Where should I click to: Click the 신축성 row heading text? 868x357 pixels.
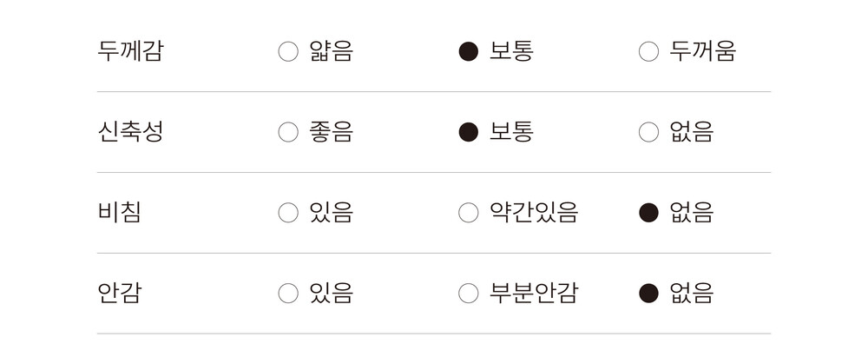click(x=130, y=132)
